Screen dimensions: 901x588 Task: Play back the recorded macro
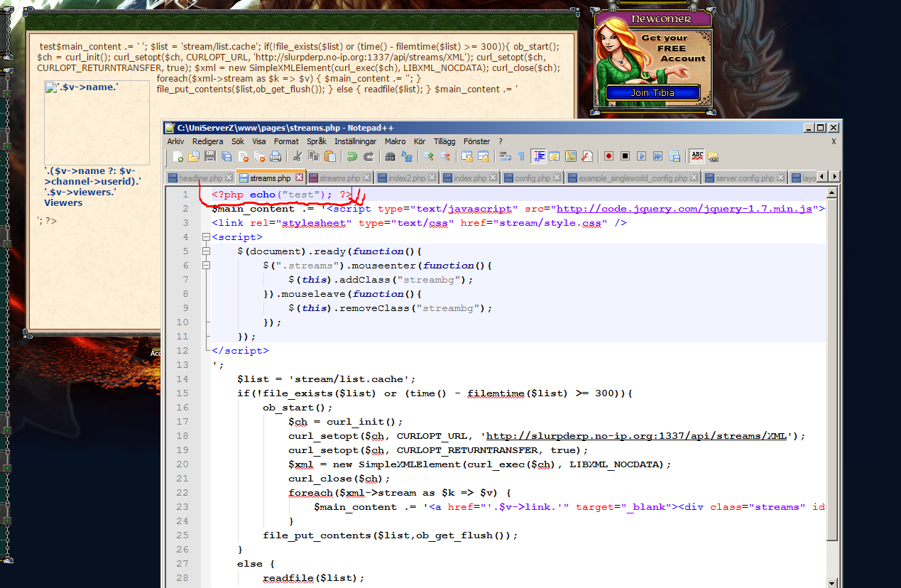(642, 156)
